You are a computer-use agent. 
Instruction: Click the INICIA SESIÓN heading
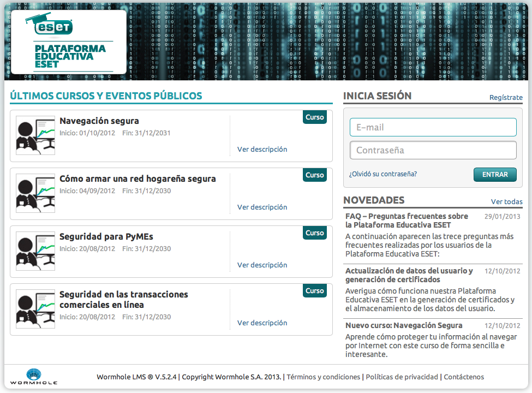coord(377,96)
